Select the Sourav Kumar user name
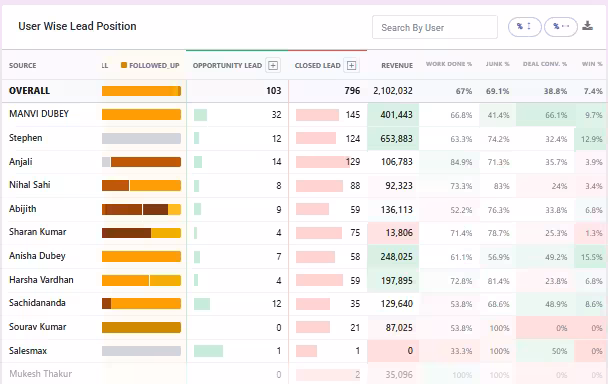The image size is (608, 384). pyautogui.click(x=38, y=327)
